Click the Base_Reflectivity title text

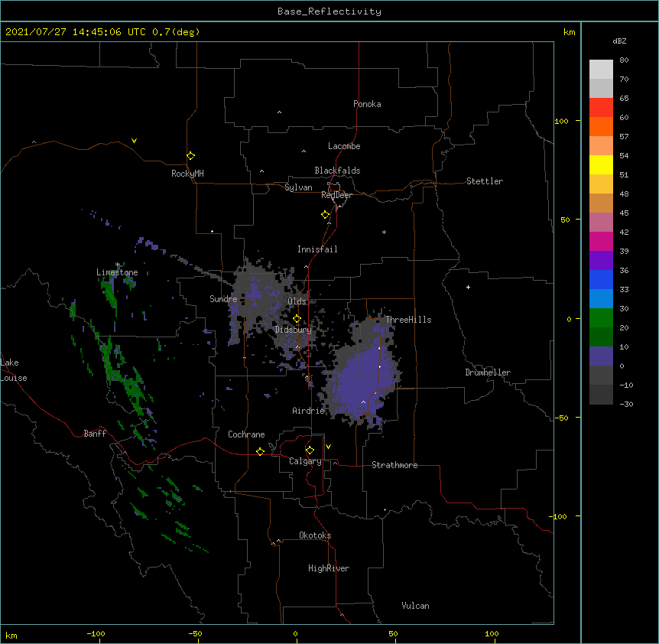point(329,11)
